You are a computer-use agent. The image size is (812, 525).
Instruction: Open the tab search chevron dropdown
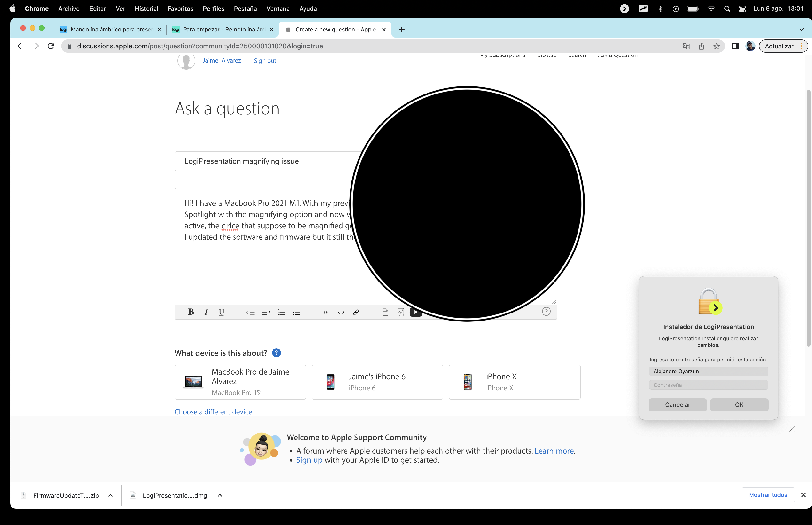(x=801, y=30)
